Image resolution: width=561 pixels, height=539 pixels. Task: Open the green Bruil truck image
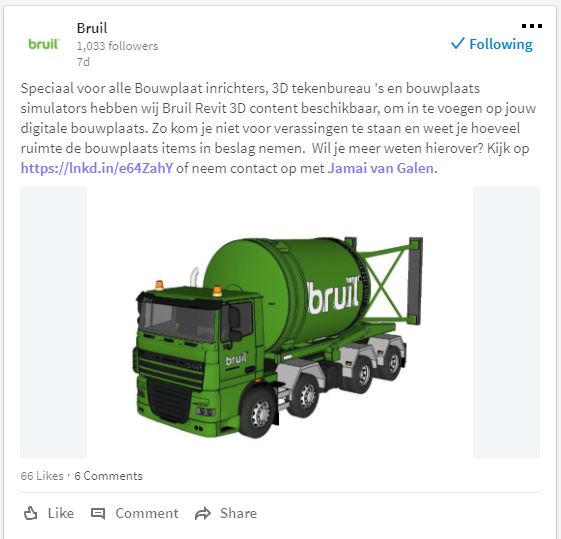pos(280,322)
